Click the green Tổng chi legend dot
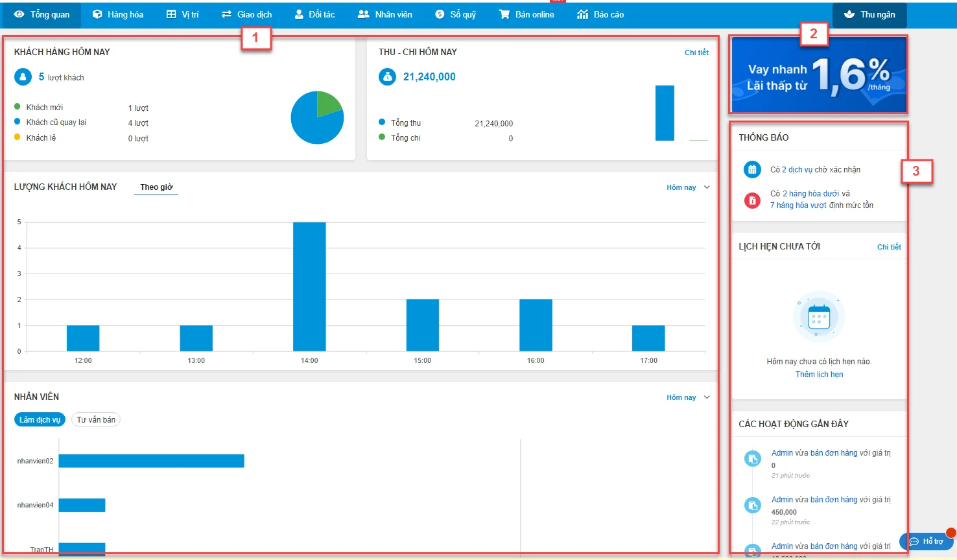Screen dimensions: 957x560 click(x=382, y=137)
